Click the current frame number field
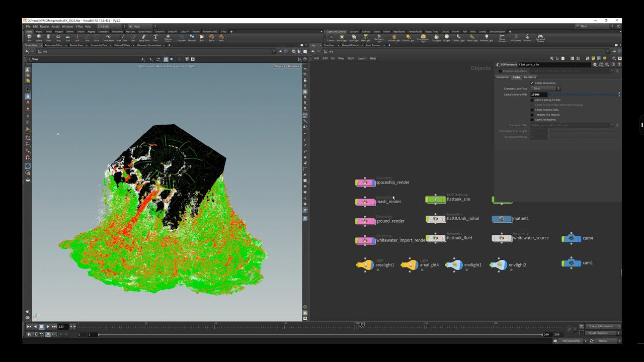The image size is (644, 362). coord(63,327)
